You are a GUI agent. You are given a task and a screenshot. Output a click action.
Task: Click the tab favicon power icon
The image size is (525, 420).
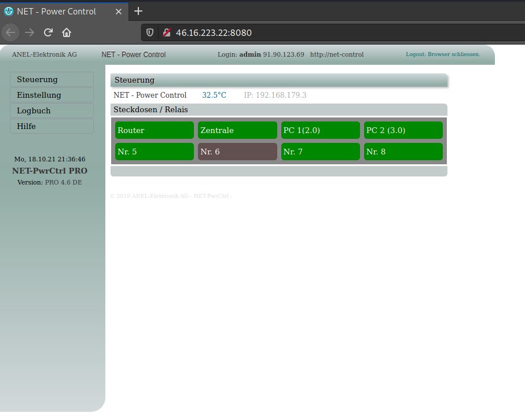click(x=9, y=12)
